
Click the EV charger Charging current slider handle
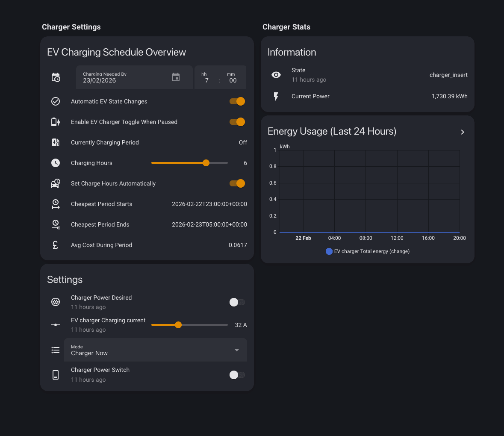tap(178, 325)
